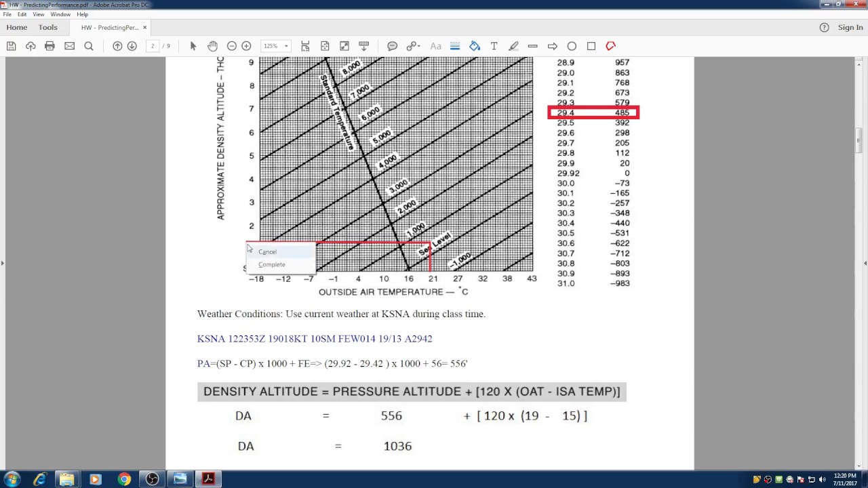Open File Explorer from the taskbar

[67, 479]
